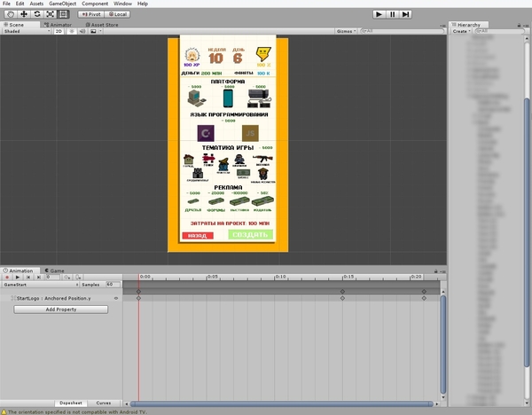Click the animation record button
532x415 pixels.
point(7,278)
